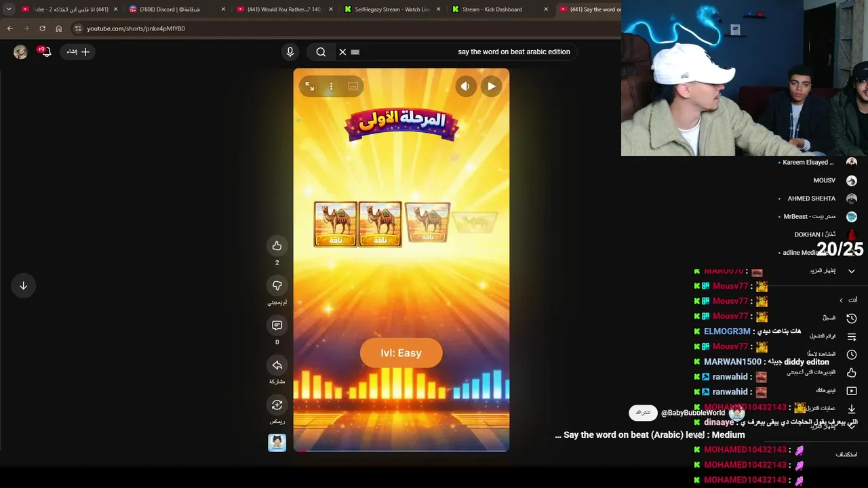Viewport: 868px width, 488px height.
Task: Share this short
Action: (277, 365)
